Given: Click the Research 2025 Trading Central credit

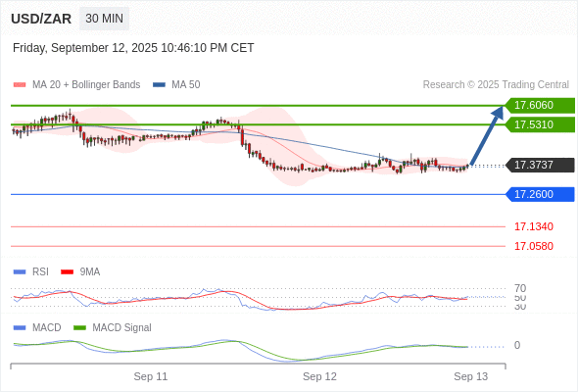Looking at the screenshot, I should [496, 85].
